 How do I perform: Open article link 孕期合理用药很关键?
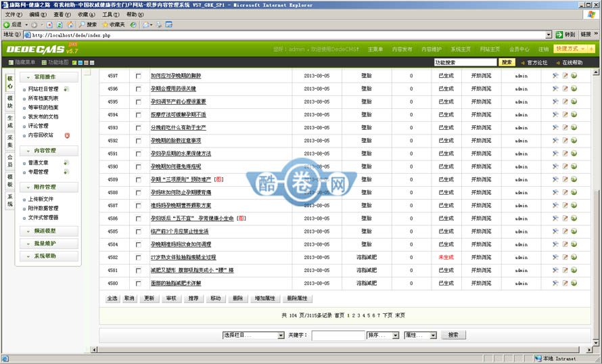[x=173, y=89]
